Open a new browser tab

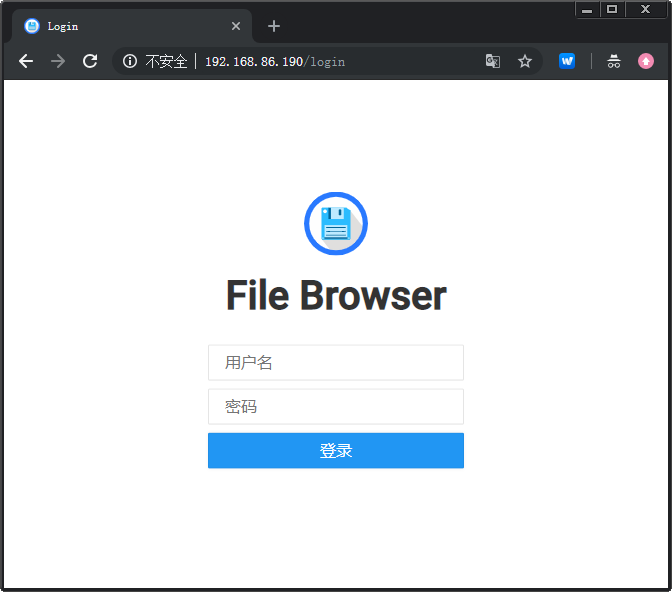click(x=274, y=26)
